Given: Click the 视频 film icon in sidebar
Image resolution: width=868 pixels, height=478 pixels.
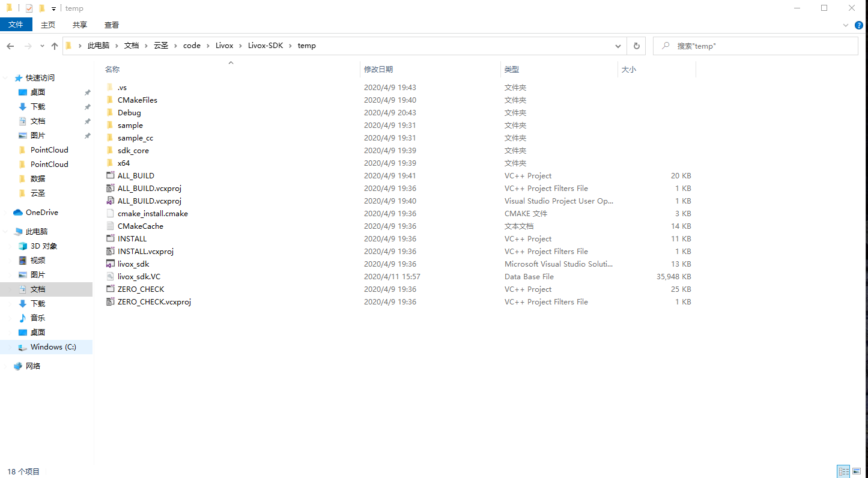Looking at the screenshot, I should pos(23,260).
